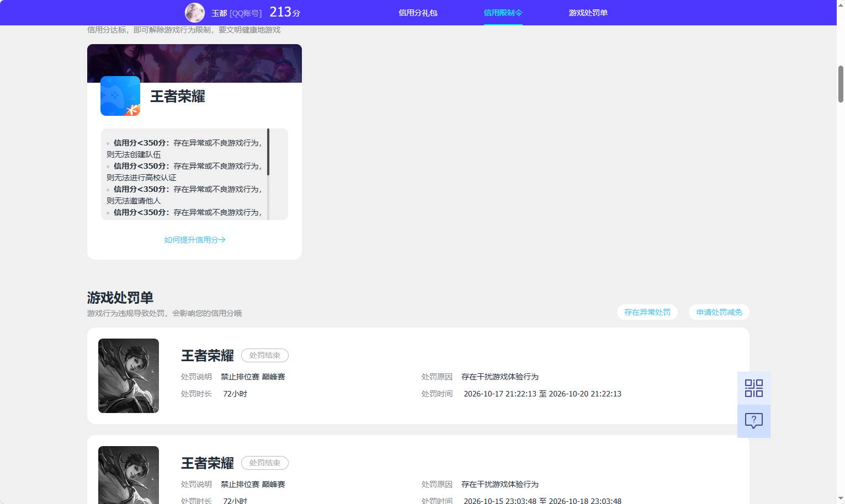The height and width of the screenshot is (504, 845).
Task: Open the help question floating icon
Action: (754, 421)
